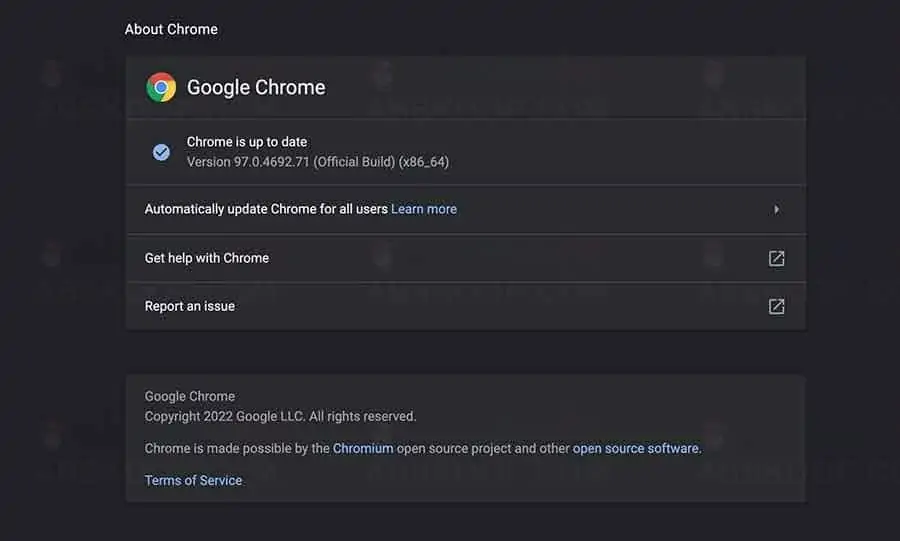Select the Report an issue row
The image size is (900, 541).
pos(190,306)
